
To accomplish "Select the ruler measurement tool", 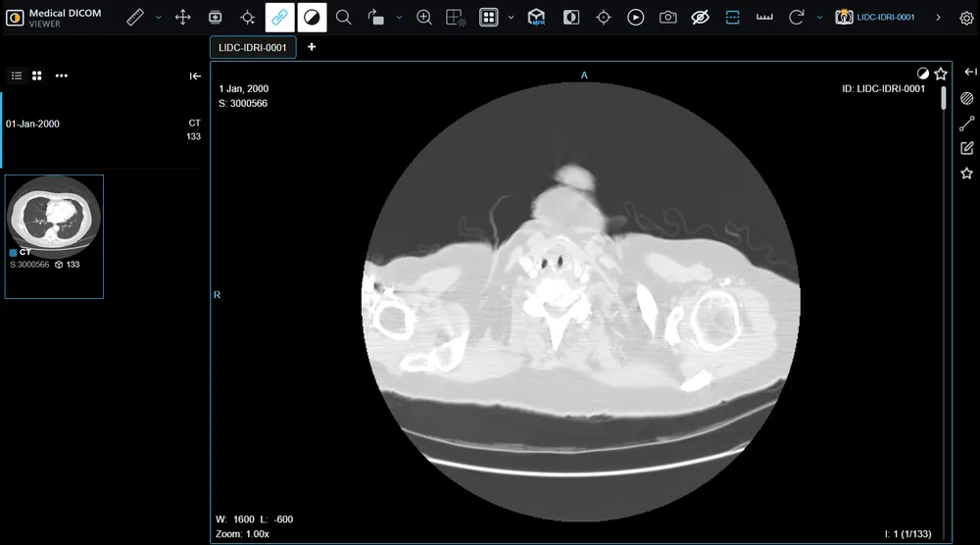I will (135, 18).
